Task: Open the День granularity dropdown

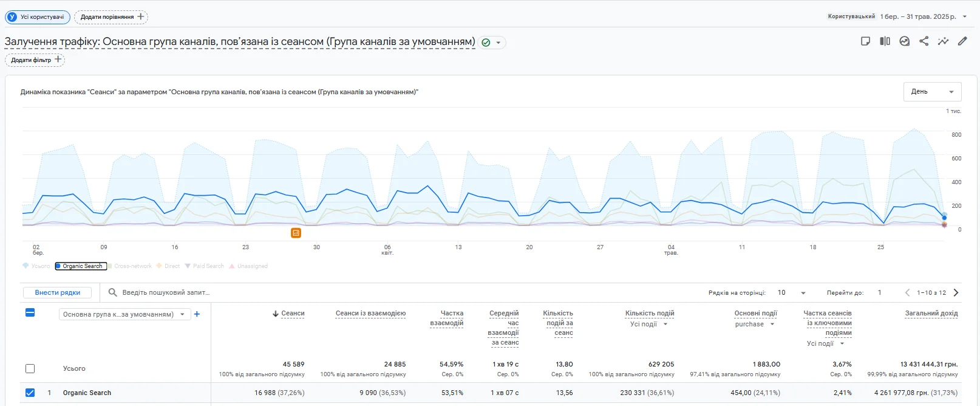Action: pyautogui.click(x=932, y=92)
